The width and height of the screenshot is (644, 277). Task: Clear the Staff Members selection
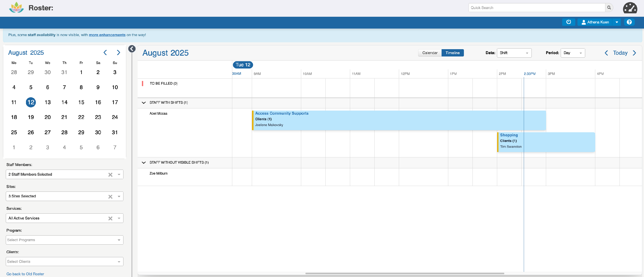(x=110, y=175)
